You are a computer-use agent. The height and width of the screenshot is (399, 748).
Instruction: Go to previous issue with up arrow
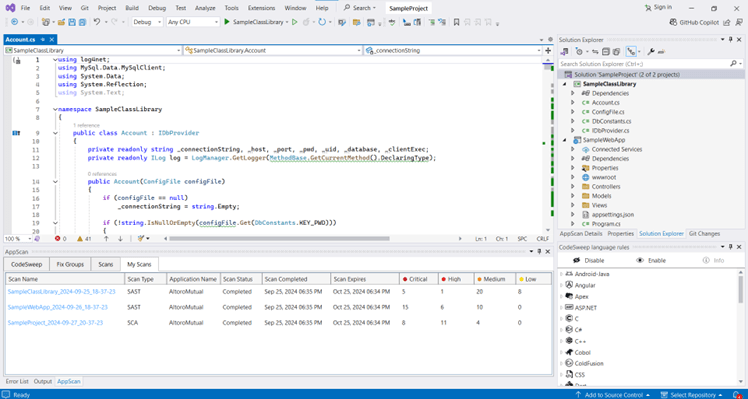[106, 238]
